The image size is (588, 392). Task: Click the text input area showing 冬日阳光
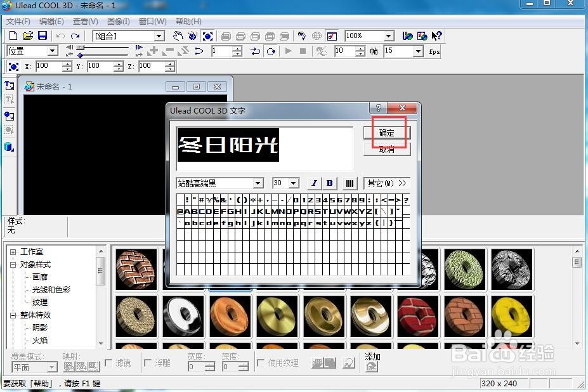[x=265, y=148]
